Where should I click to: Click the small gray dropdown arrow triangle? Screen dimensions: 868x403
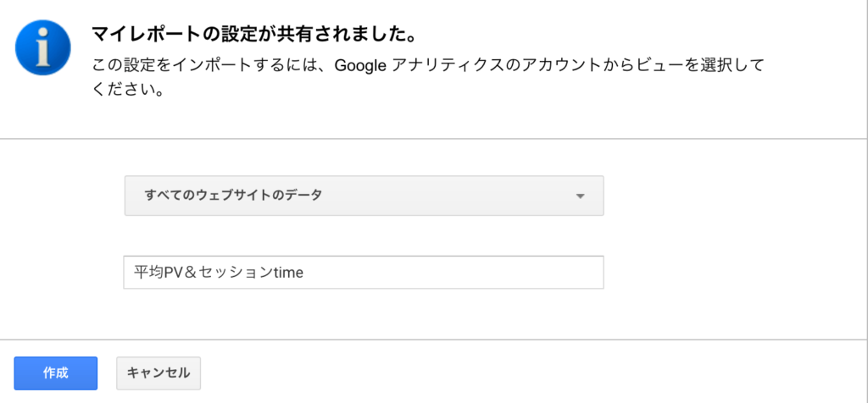580,196
